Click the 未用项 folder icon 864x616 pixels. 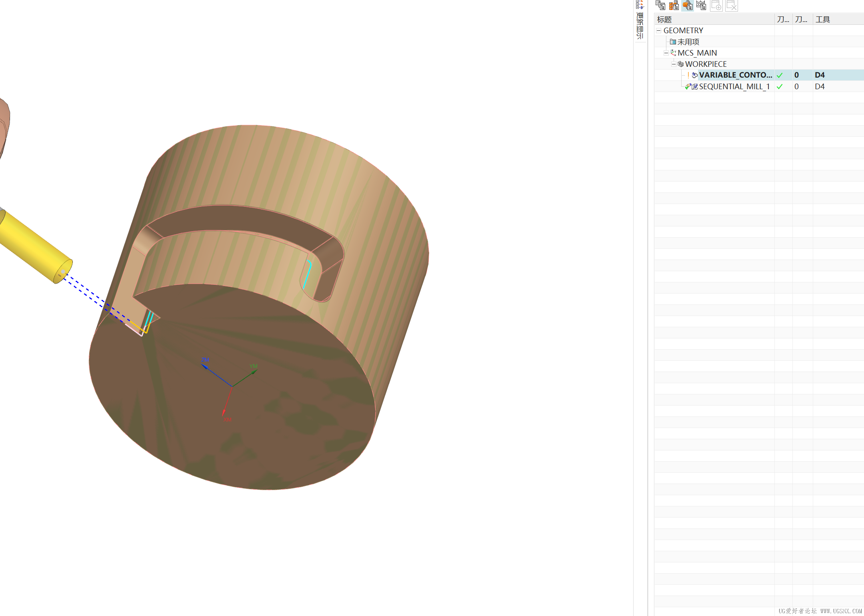pyautogui.click(x=673, y=42)
